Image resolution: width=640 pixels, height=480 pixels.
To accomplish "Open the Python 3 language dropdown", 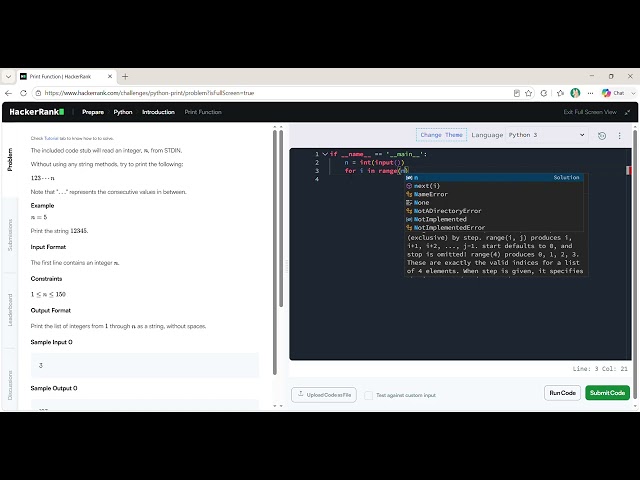I will pos(547,135).
